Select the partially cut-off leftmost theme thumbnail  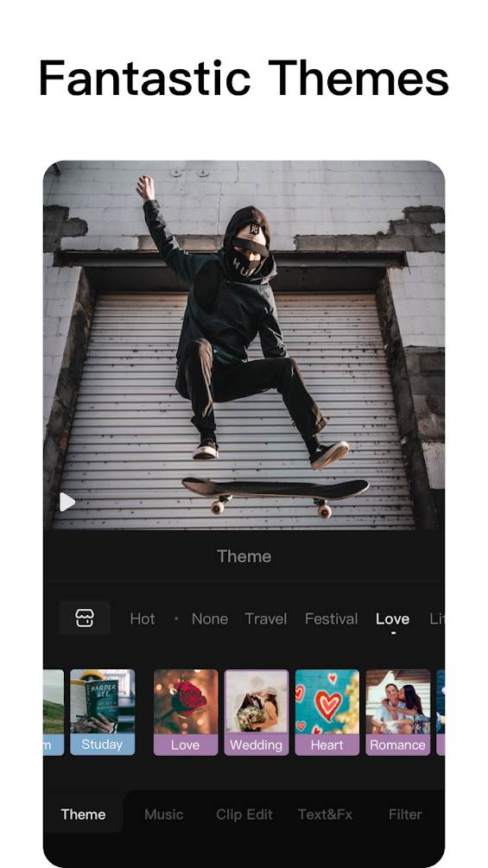pos(54,712)
